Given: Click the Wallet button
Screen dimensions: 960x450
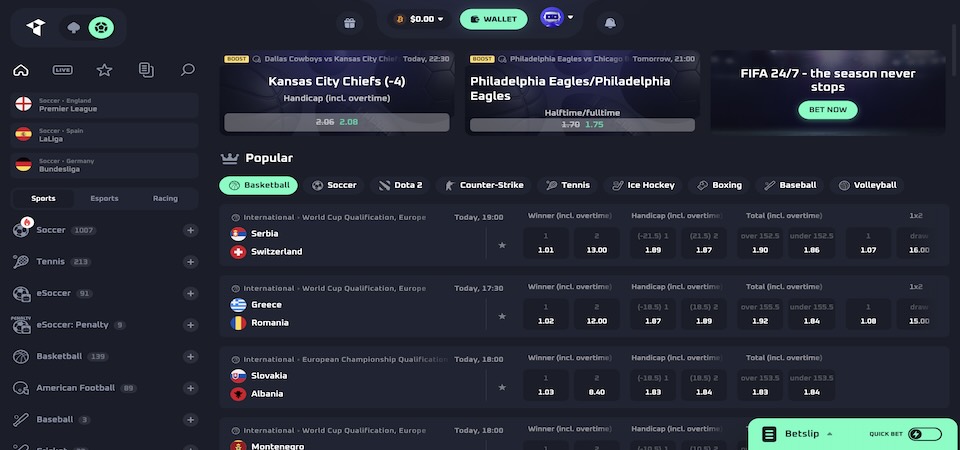Looking at the screenshot, I should (x=494, y=19).
